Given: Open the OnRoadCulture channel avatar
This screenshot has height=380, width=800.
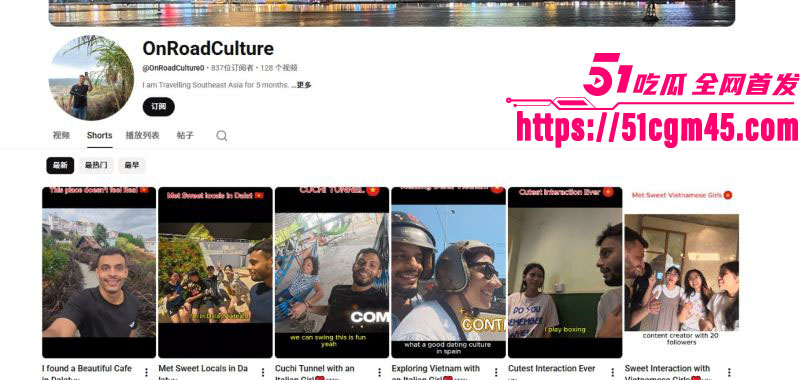Looking at the screenshot, I should [91, 78].
